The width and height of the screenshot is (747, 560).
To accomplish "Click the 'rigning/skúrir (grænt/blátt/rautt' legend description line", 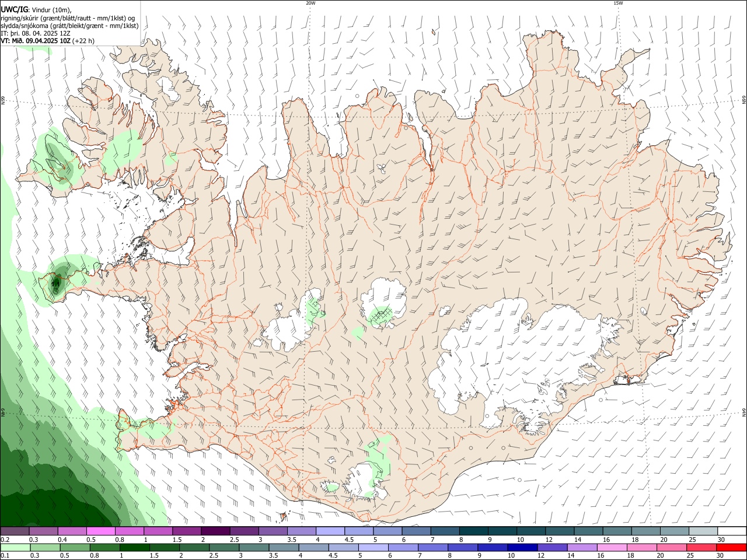I will [x=68, y=17].
